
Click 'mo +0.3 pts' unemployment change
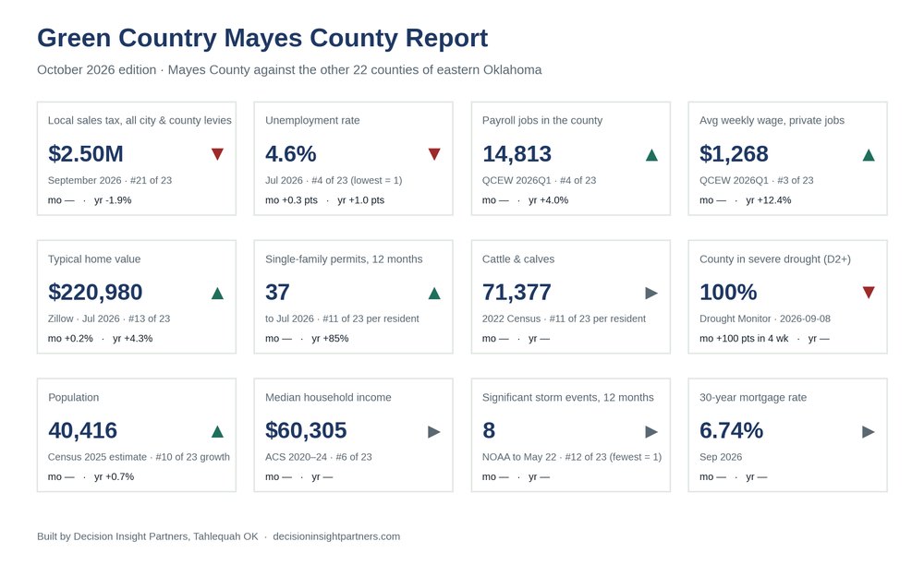click(291, 200)
